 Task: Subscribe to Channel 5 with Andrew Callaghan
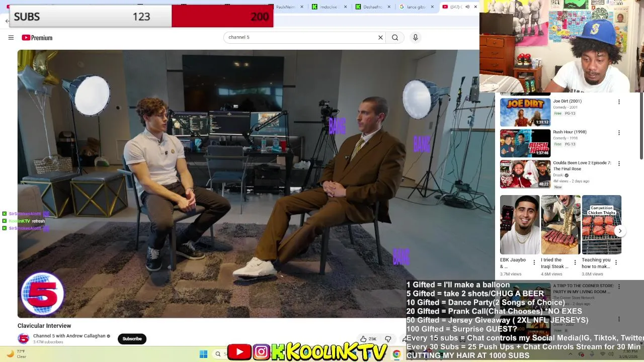[x=132, y=339]
